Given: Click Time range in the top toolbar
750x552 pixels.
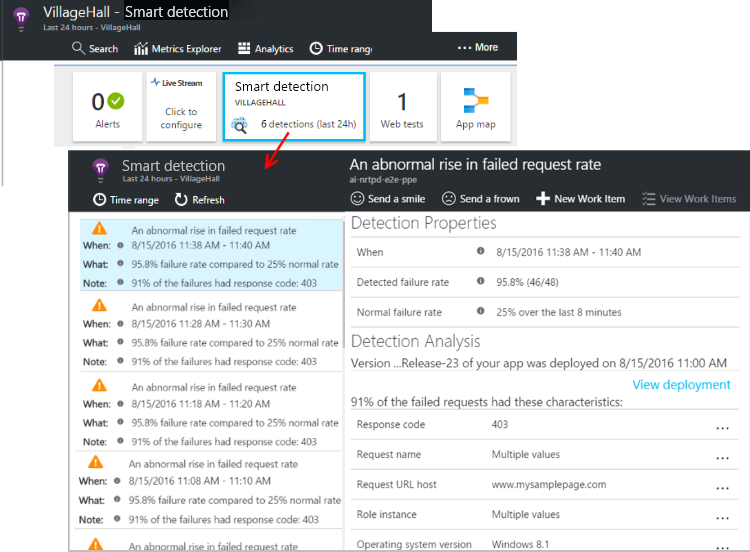Looking at the screenshot, I should 341,48.
